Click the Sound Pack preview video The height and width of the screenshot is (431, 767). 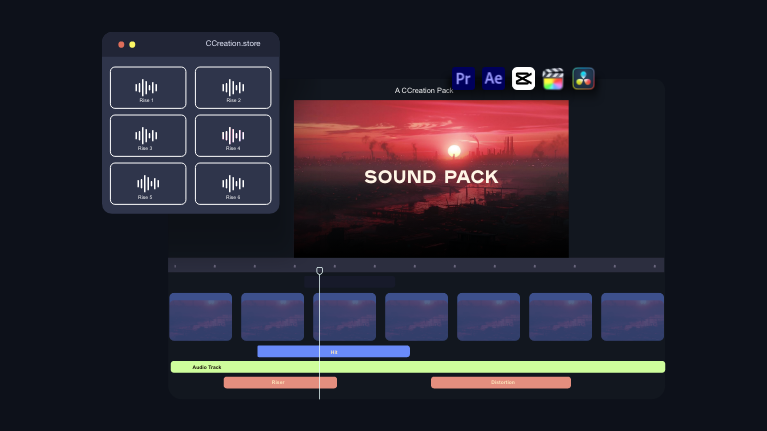pos(431,178)
